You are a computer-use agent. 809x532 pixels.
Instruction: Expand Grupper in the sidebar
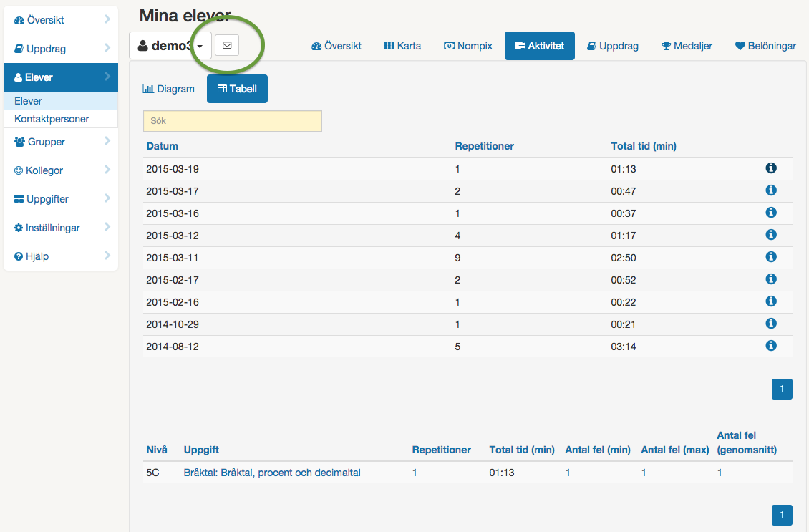click(61, 142)
